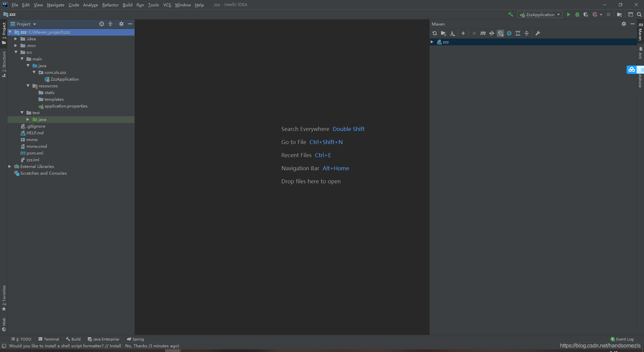The image size is (644, 352).
Task: Open the Project view selector dropdown
Action: [x=23, y=24]
